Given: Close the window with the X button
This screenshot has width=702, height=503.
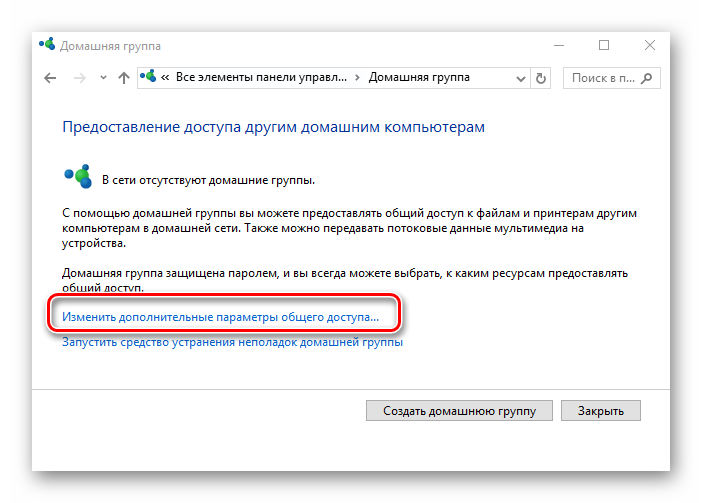Looking at the screenshot, I should point(650,45).
